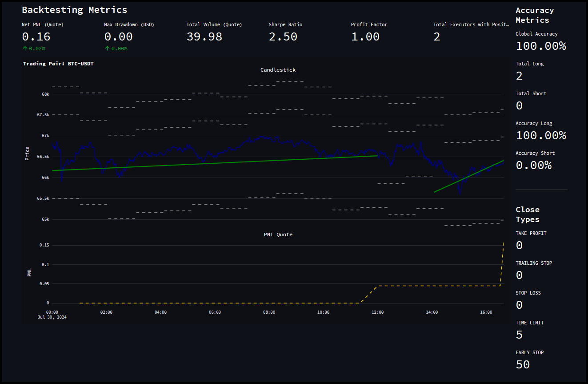This screenshot has width=588, height=384.
Task: Click the Total Long count in Accuracy Metrics
Action: coord(519,76)
